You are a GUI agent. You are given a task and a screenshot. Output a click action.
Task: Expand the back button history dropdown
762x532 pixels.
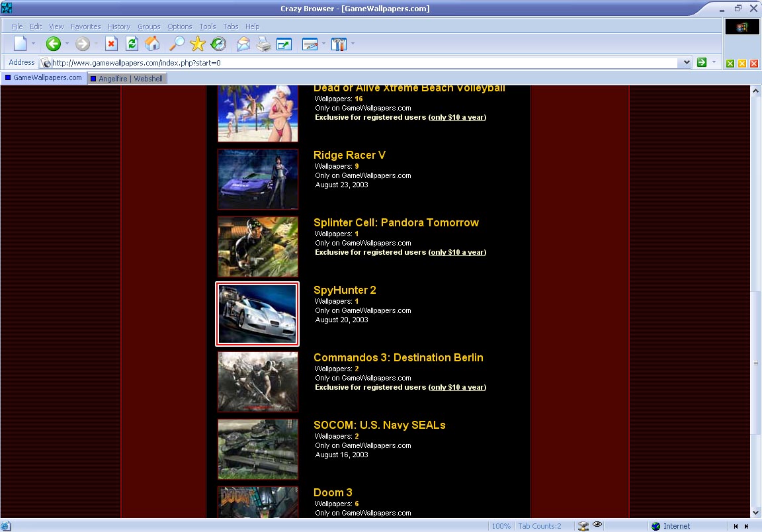point(67,44)
